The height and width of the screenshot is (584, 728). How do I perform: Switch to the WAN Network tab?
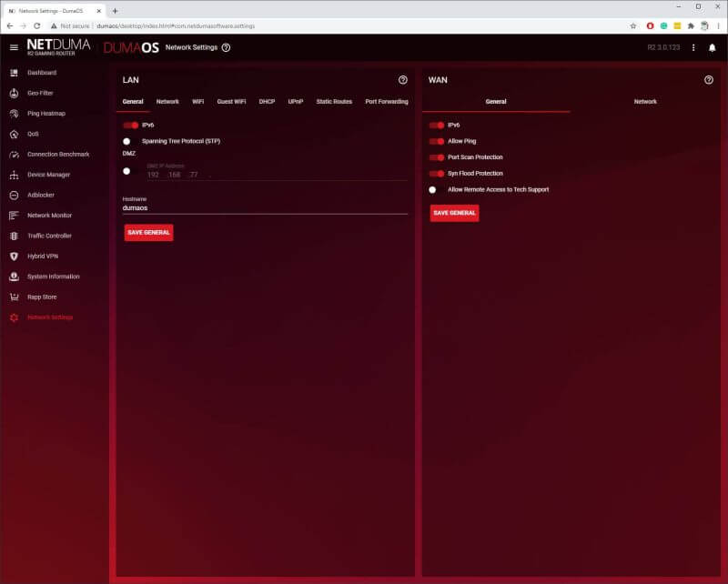pos(645,102)
